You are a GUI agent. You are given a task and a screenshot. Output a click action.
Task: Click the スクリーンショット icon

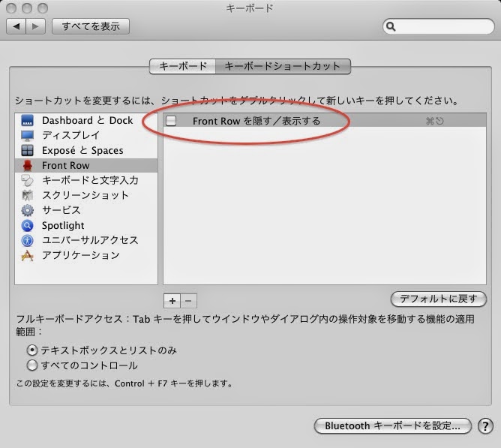click(28, 195)
